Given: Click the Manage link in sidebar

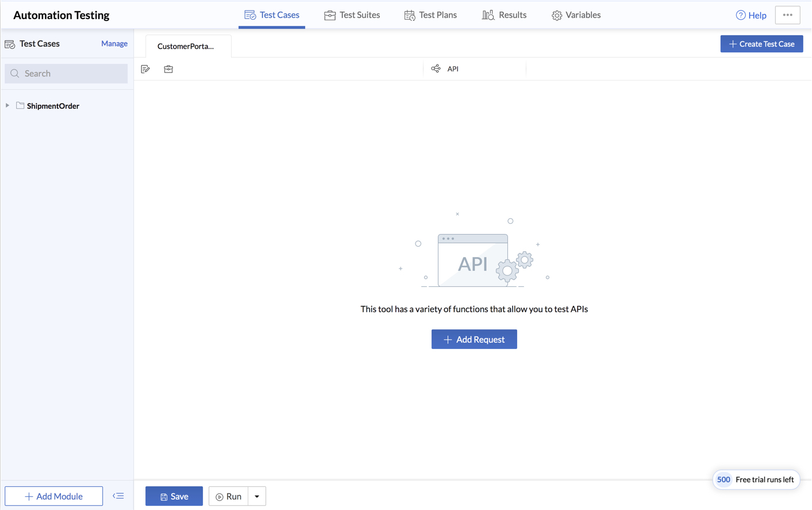Looking at the screenshot, I should click(x=114, y=43).
